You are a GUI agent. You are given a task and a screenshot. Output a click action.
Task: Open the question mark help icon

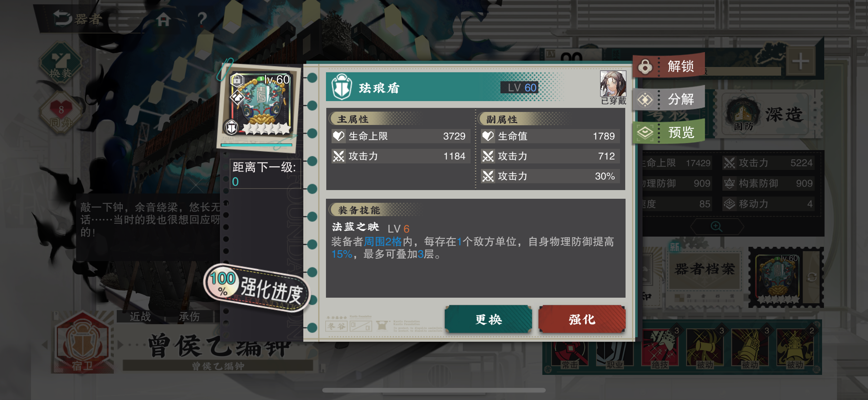pos(202,19)
